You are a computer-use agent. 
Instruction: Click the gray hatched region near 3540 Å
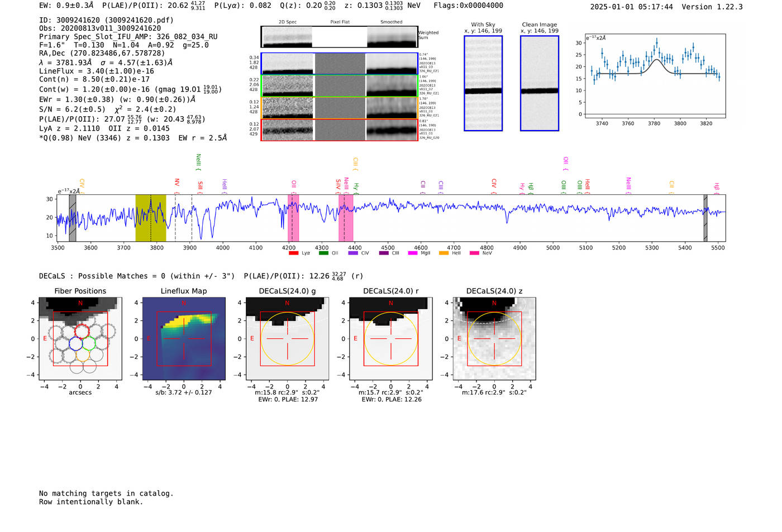[73, 218]
